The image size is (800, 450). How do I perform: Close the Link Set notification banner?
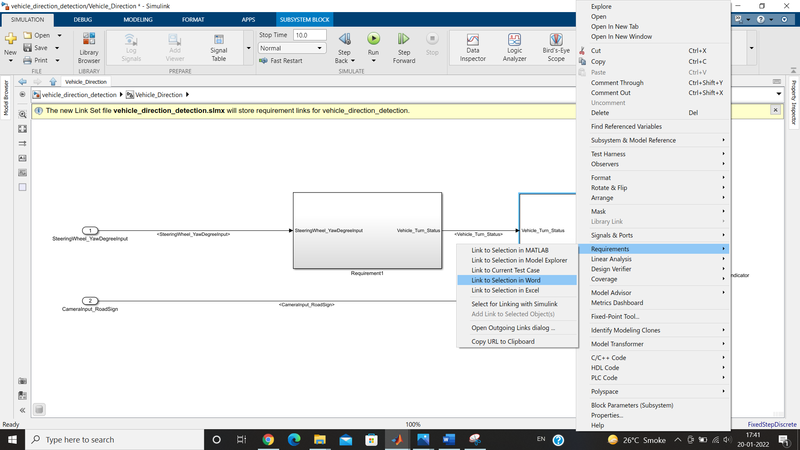[776, 110]
